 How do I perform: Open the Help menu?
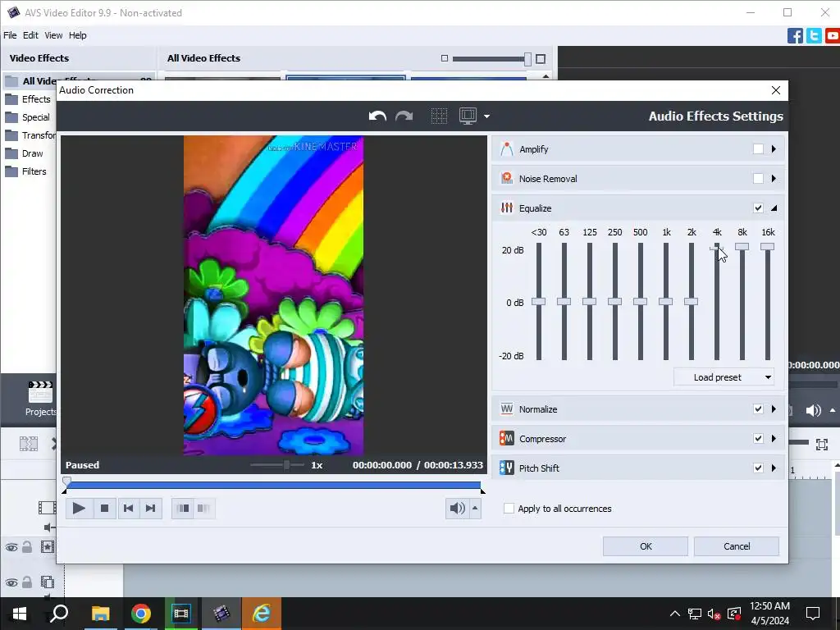(78, 35)
